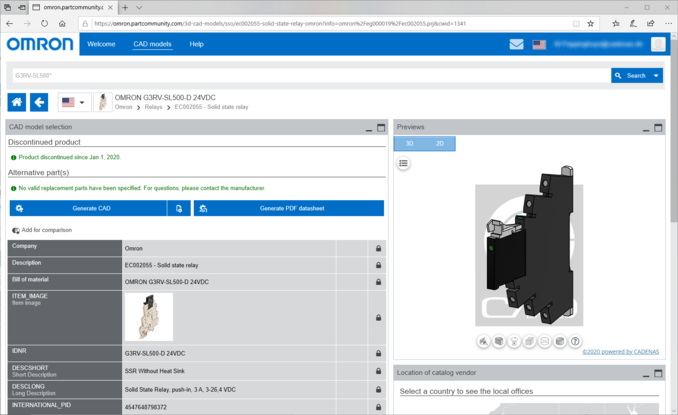Click the CAD file icon beside Generate CAD
The width and height of the screenshot is (678, 415).
coord(179,208)
